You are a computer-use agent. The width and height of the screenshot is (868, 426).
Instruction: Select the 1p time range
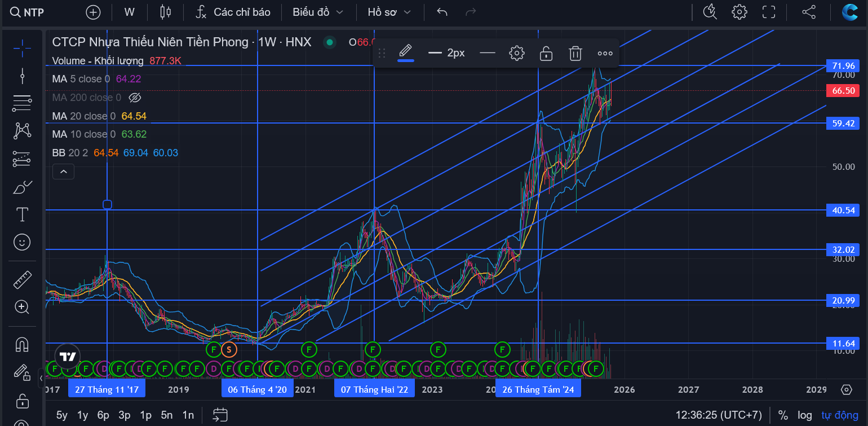[145, 415]
